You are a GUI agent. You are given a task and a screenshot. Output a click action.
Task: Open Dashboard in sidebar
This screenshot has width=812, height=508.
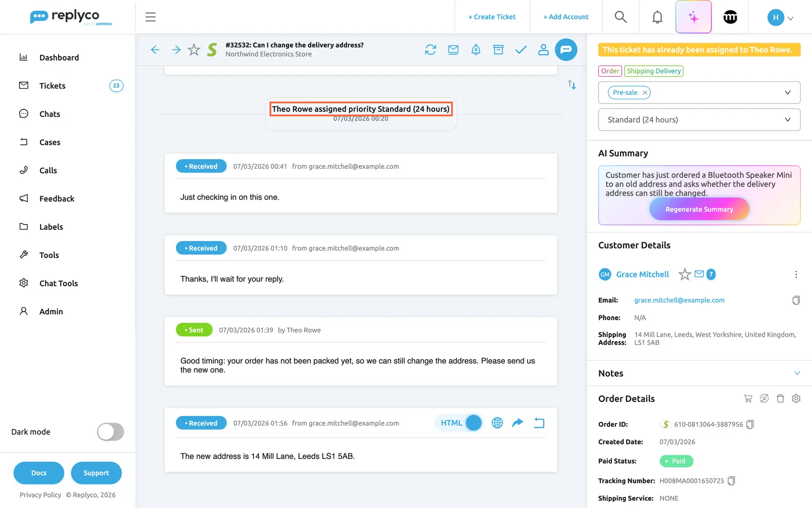tap(59, 57)
